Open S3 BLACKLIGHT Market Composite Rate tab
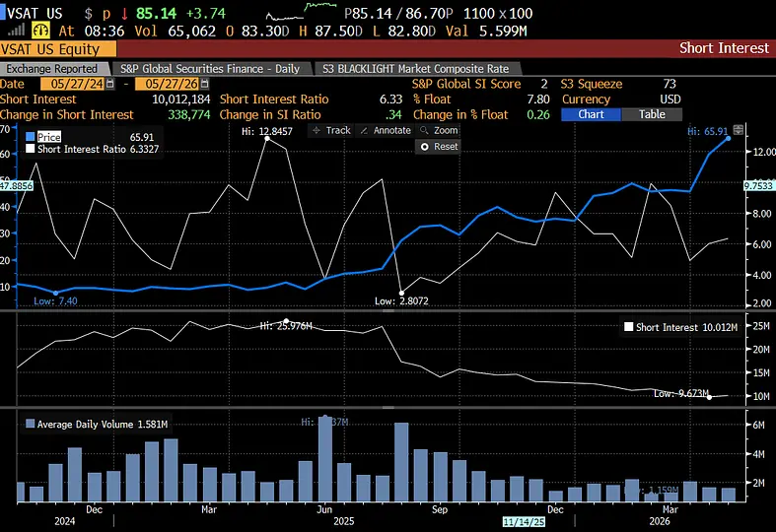 (x=415, y=69)
